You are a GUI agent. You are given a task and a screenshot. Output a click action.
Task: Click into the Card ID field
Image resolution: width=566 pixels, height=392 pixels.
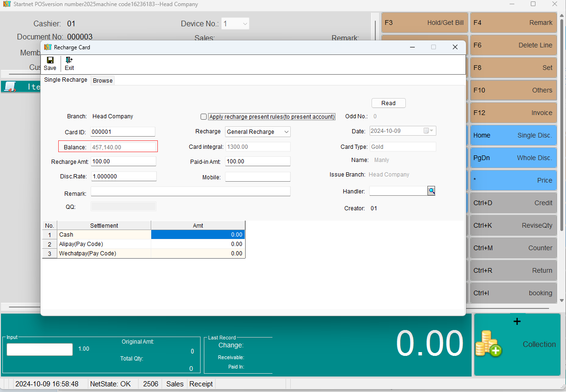tap(123, 132)
